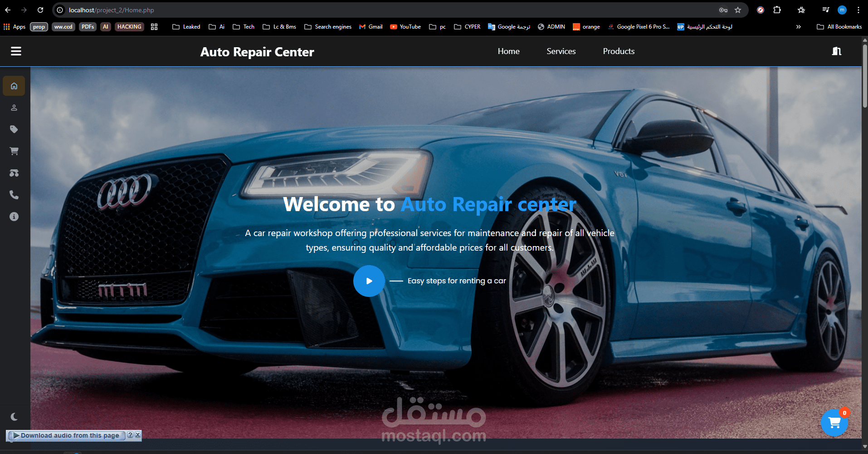This screenshot has width=868, height=454.
Task: Open the YouTube bookmark
Action: point(405,27)
